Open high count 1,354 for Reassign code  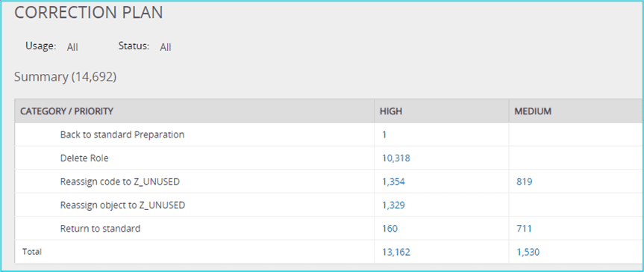coord(393,182)
